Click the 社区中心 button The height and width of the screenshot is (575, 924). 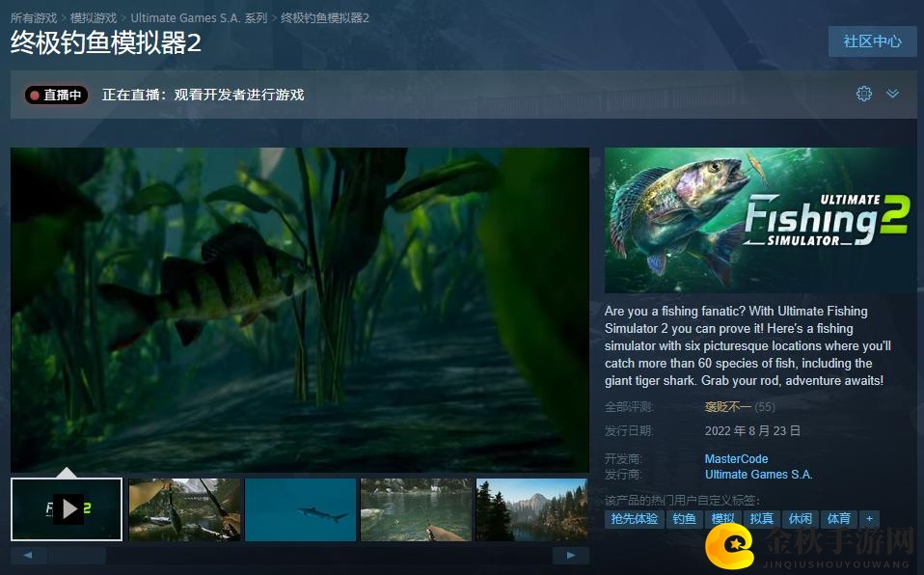(x=872, y=41)
